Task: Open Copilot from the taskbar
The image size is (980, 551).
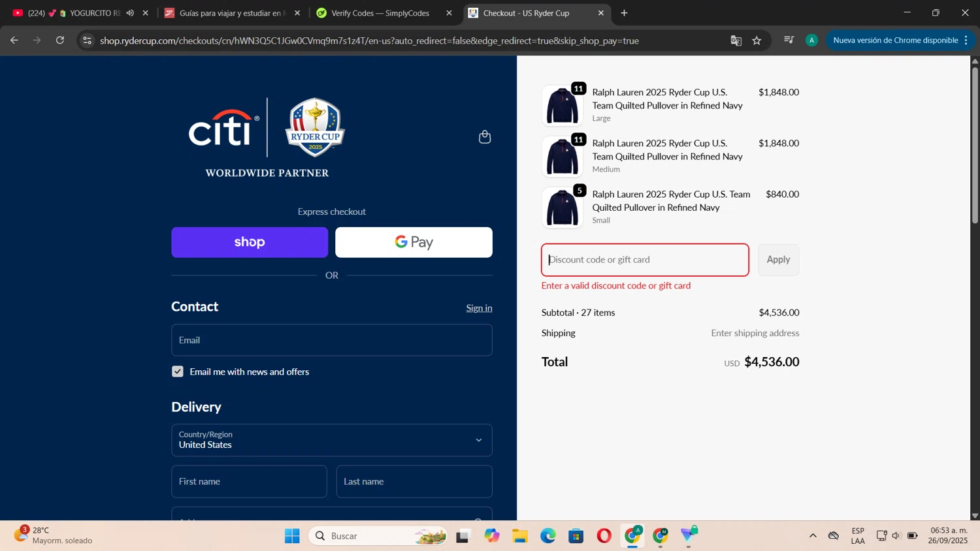Action: (x=492, y=536)
